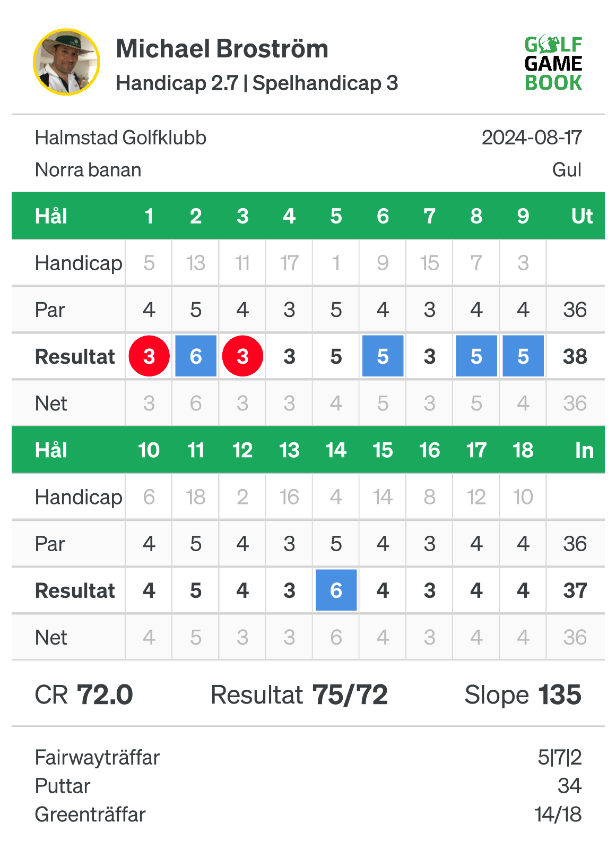Tap the blue bogey score on hole 14
616x857 pixels.
click(x=336, y=590)
